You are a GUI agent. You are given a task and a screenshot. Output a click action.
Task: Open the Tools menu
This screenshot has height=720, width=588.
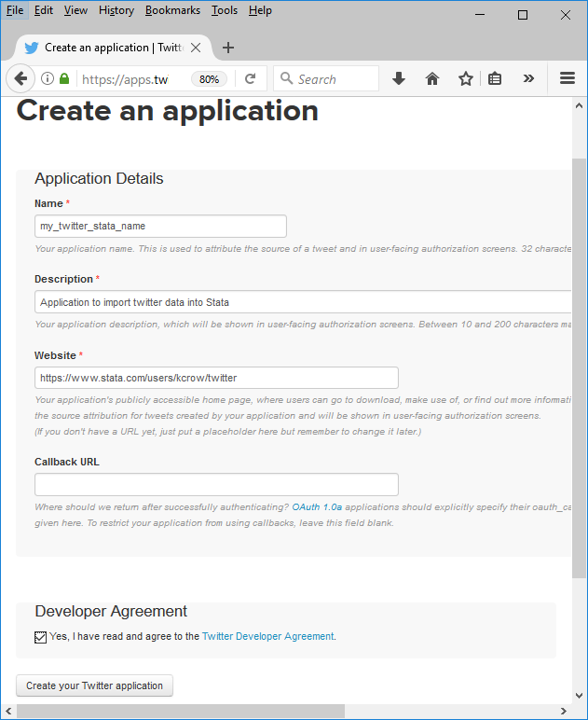[x=225, y=10]
